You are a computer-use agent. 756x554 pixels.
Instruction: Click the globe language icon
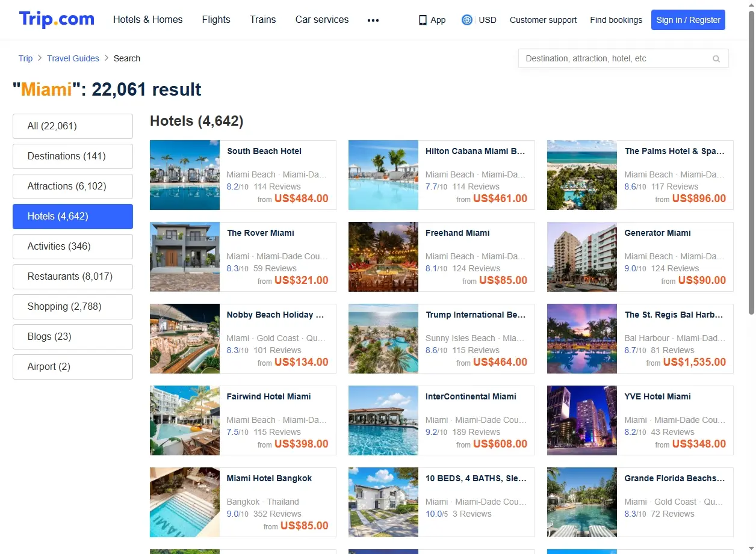coord(467,20)
